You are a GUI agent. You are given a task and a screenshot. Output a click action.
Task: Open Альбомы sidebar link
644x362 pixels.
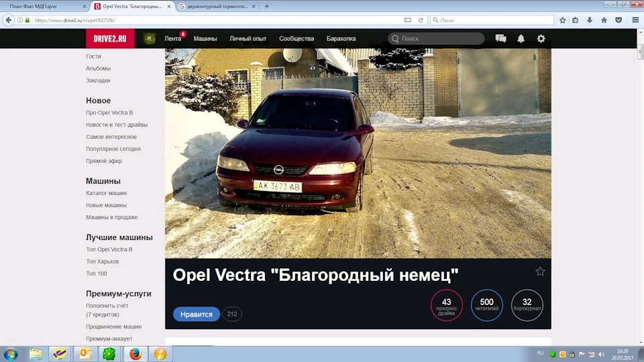click(98, 68)
